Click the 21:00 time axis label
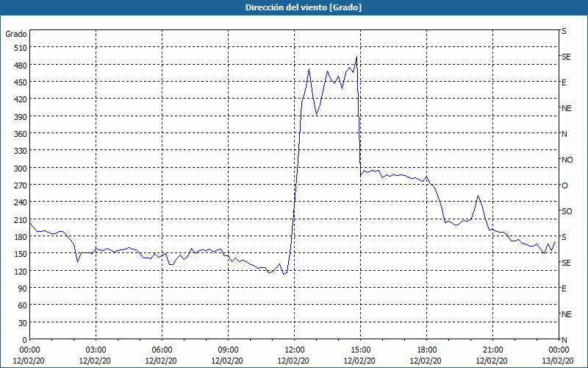Viewport: 588px width, 368px height. 493,350
